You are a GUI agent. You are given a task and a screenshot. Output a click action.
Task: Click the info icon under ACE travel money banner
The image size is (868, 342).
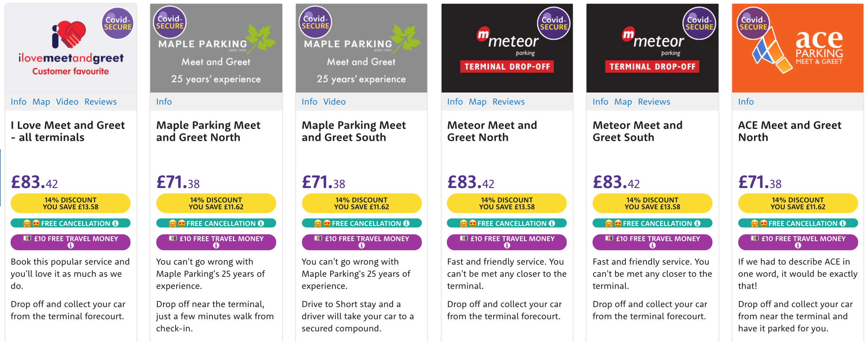click(x=798, y=245)
